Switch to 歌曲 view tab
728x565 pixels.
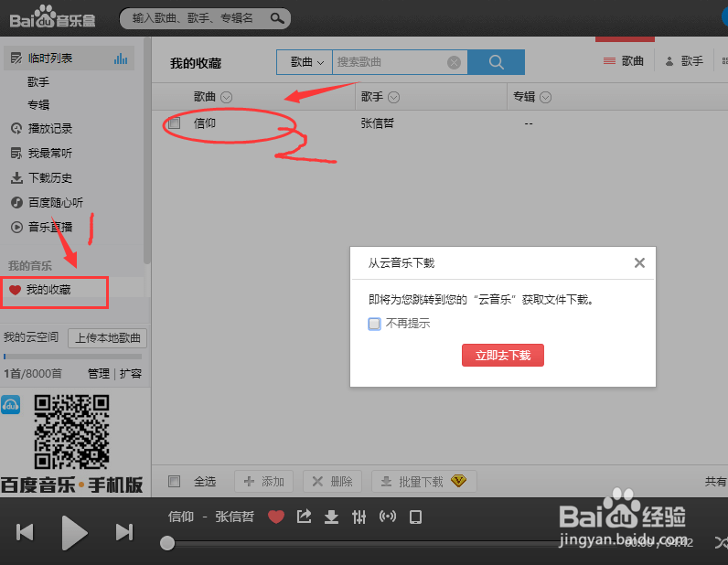pyautogui.click(x=624, y=61)
